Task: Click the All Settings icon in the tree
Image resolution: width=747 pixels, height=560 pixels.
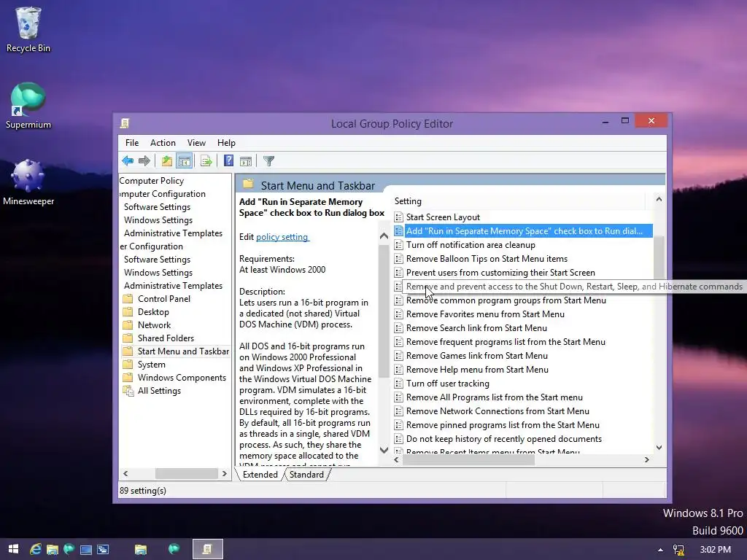Action: pyautogui.click(x=128, y=391)
